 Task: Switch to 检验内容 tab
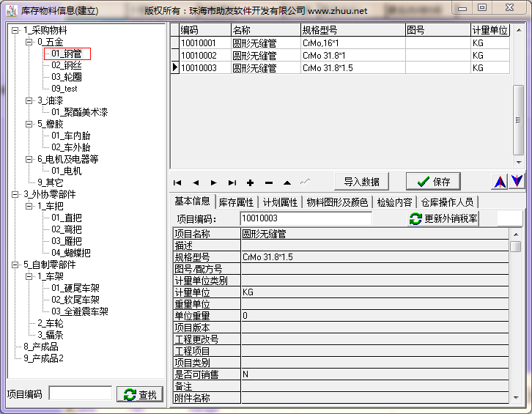point(394,202)
